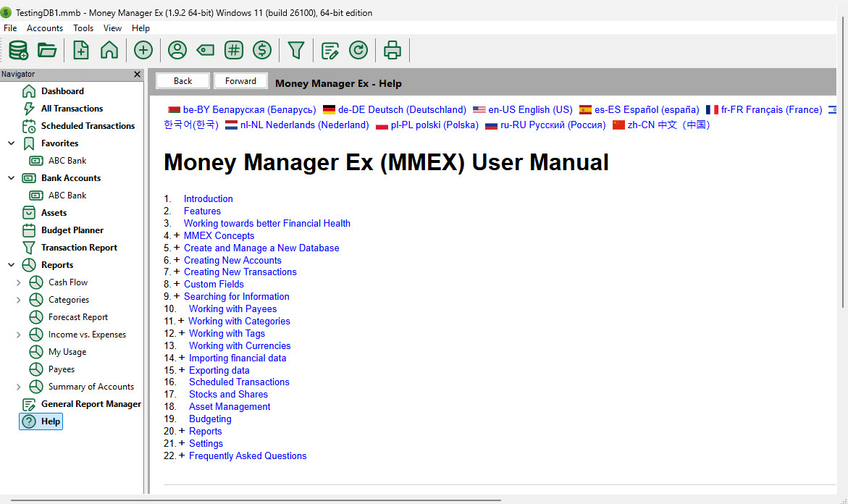The image size is (848, 504).
Task: Expand the Settings manual section
Action: point(182,443)
